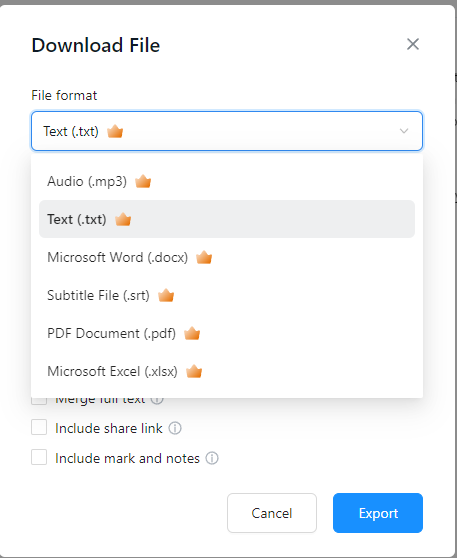Open the File format combo box
457x558 pixels.
tap(227, 131)
